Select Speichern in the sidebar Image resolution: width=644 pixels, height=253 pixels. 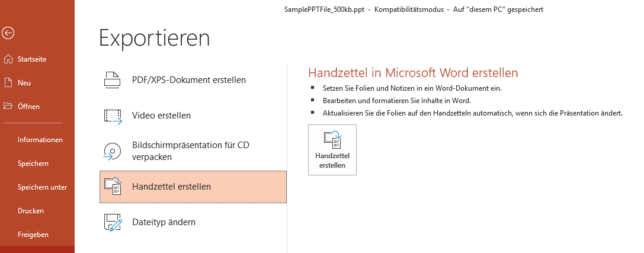coord(33,164)
